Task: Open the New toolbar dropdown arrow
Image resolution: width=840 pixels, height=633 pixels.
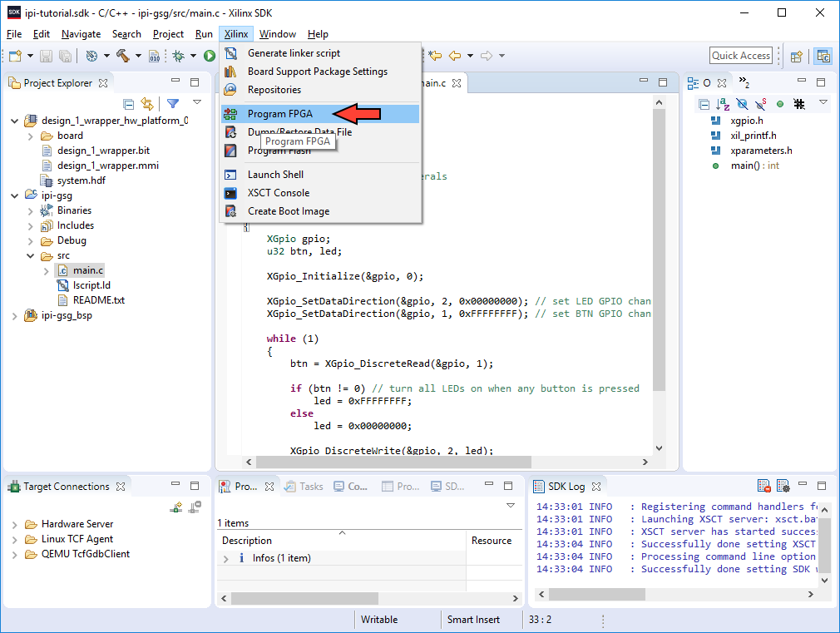Action: 30,56
